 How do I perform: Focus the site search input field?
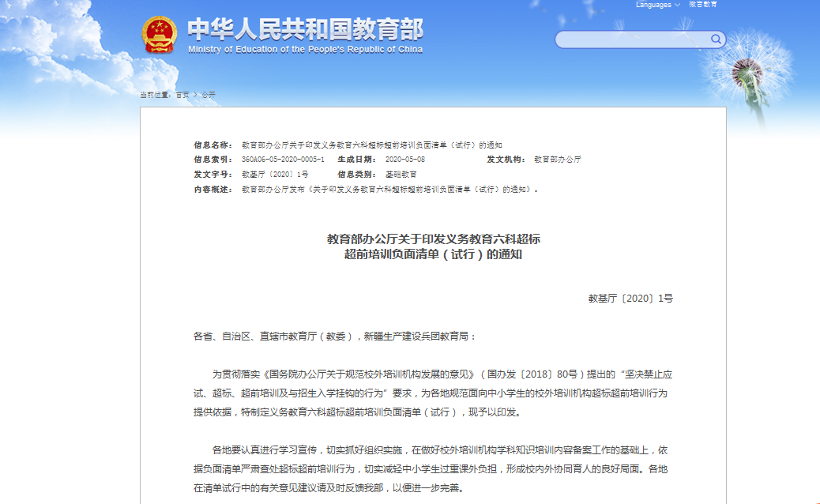click(x=632, y=39)
